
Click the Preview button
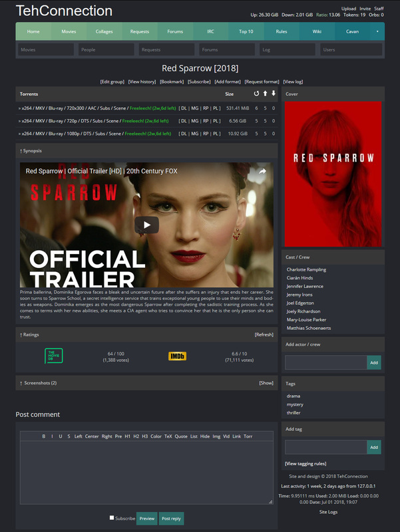tap(146, 519)
